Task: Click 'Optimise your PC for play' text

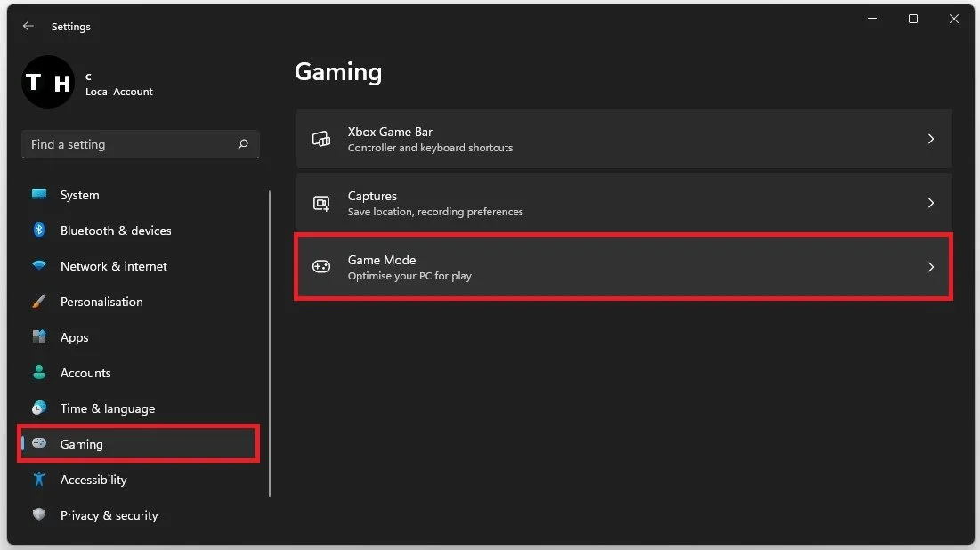Action: tap(409, 276)
